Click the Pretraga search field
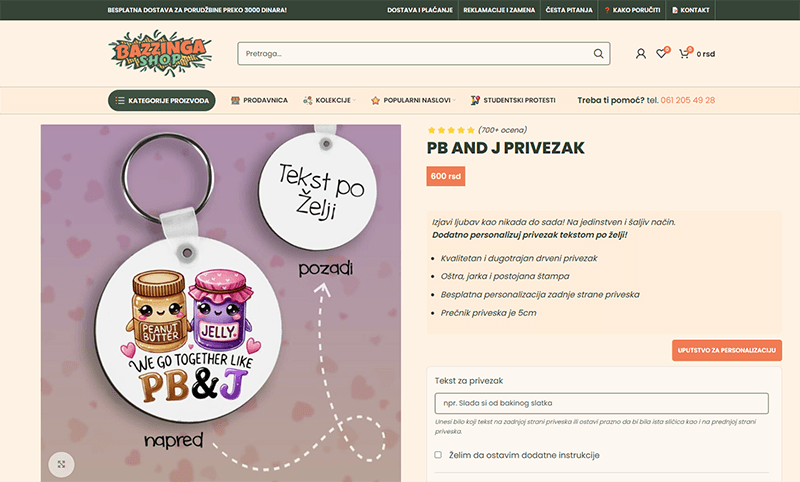 [416, 54]
